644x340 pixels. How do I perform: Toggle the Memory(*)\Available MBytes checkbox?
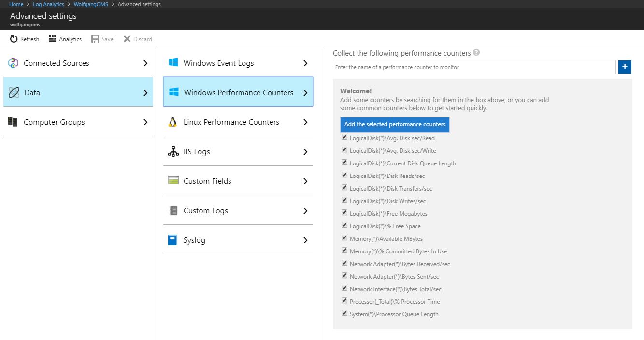coord(344,237)
